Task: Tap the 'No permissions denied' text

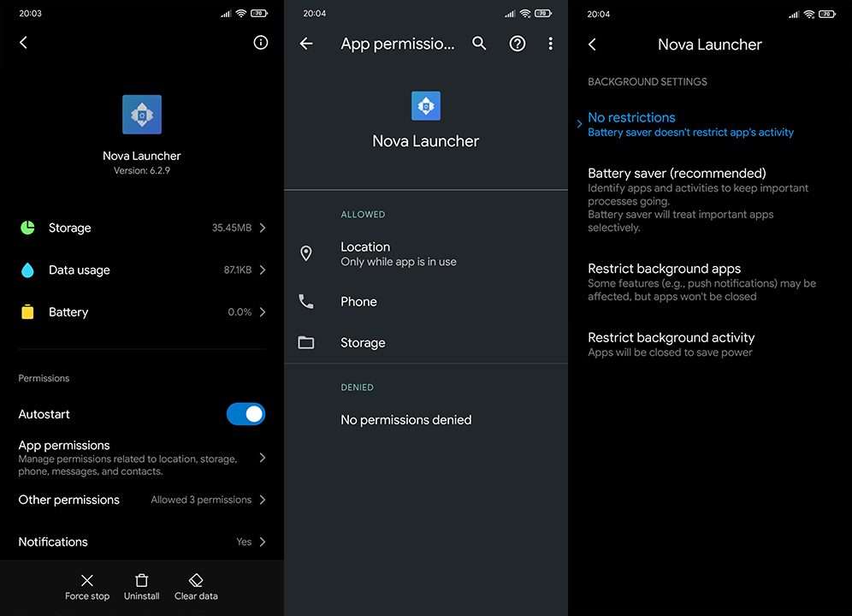Action: tap(405, 420)
